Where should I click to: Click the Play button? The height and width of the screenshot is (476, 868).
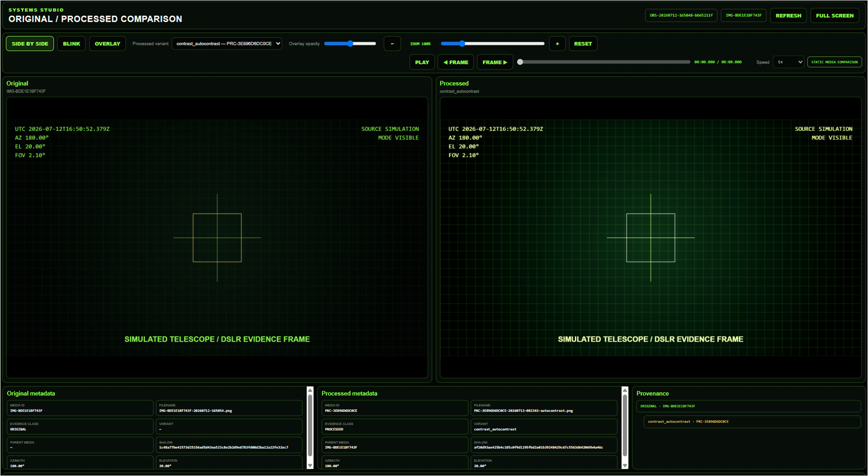pos(422,62)
